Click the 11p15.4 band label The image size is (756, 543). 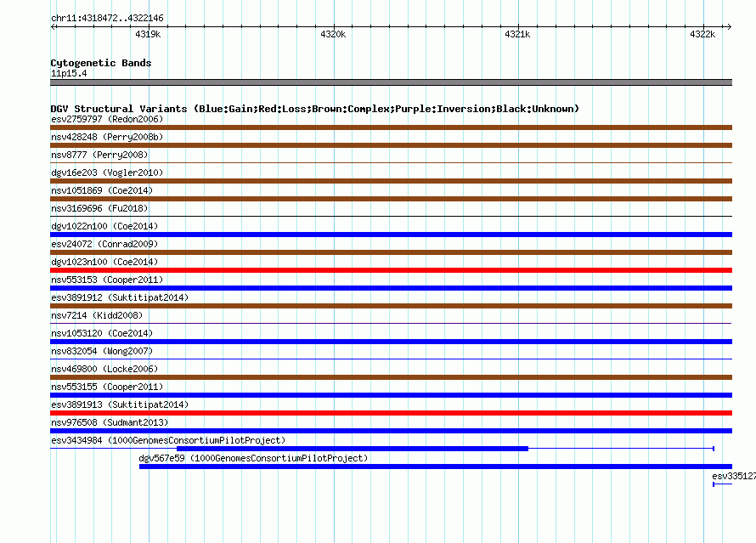coord(69,73)
